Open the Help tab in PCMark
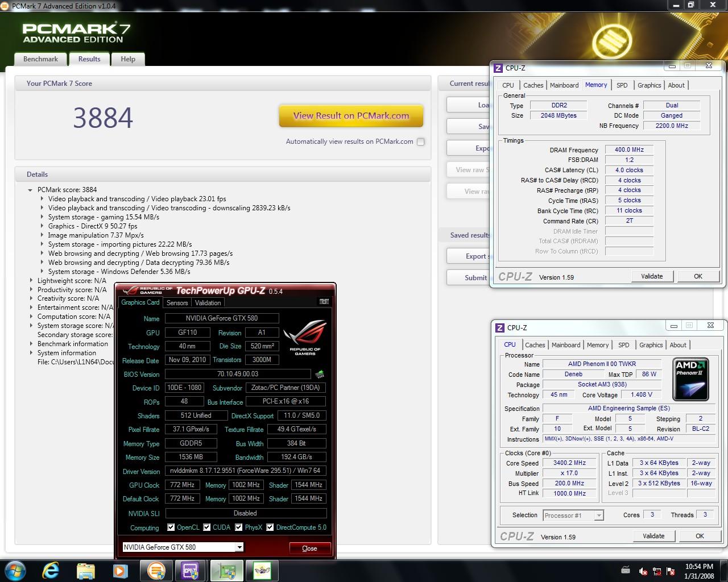The height and width of the screenshot is (582, 728). pyautogui.click(x=128, y=59)
